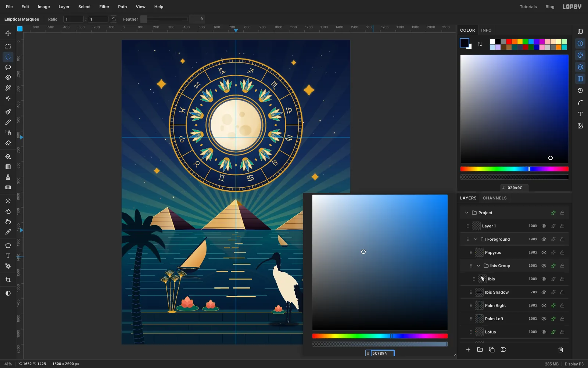
Task: Select the Rectangular Marquee tool
Action: coord(8,47)
